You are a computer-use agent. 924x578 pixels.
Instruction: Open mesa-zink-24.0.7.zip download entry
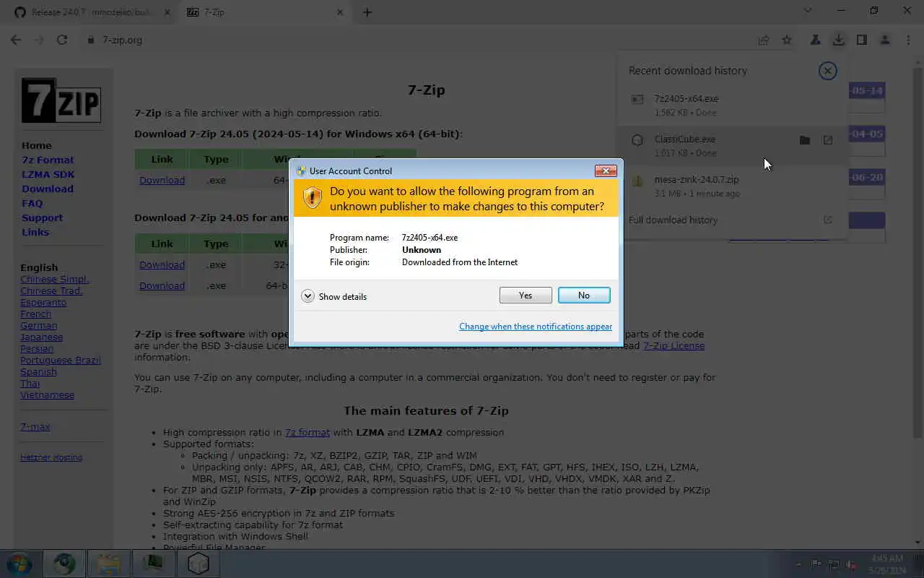pyautogui.click(x=697, y=179)
